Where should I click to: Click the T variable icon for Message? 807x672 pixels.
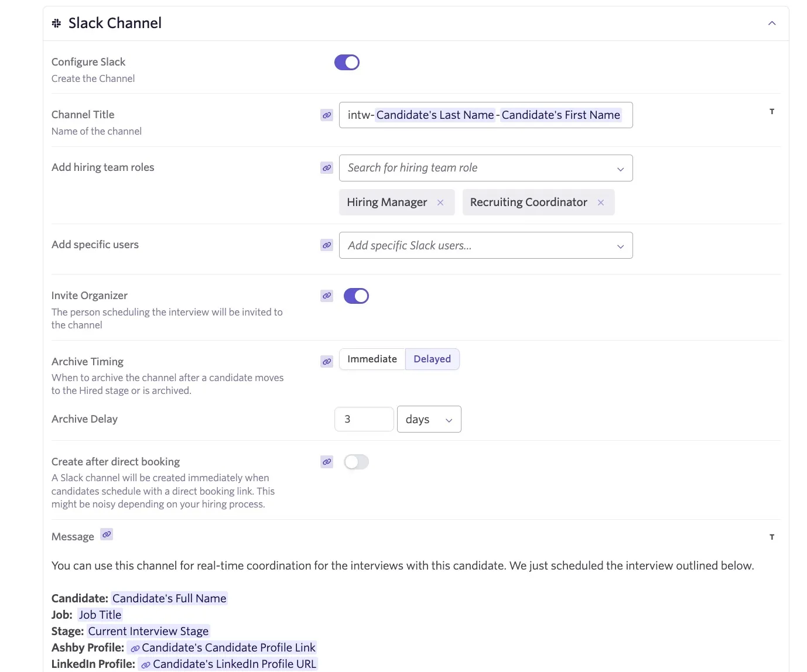click(x=772, y=537)
